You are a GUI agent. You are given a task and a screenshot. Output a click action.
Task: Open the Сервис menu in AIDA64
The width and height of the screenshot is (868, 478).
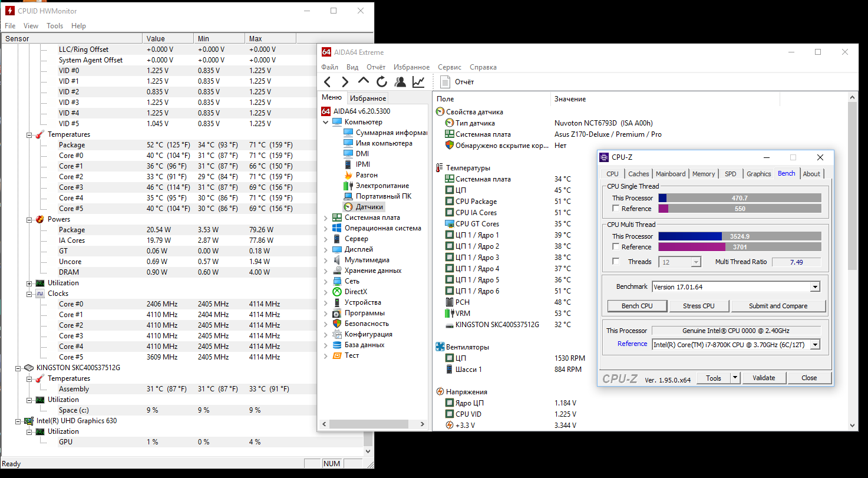tap(450, 67)
